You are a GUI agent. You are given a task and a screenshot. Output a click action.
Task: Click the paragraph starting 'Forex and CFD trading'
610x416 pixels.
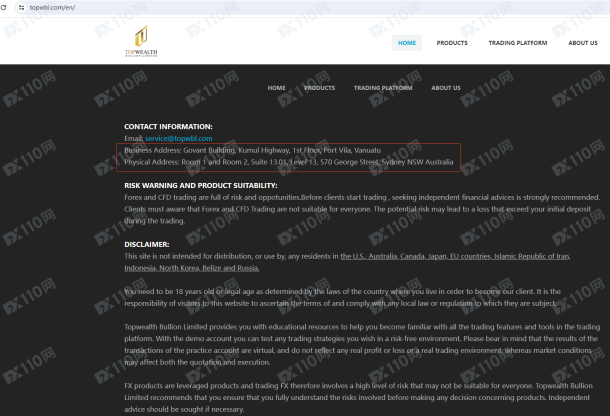point(362,209)
